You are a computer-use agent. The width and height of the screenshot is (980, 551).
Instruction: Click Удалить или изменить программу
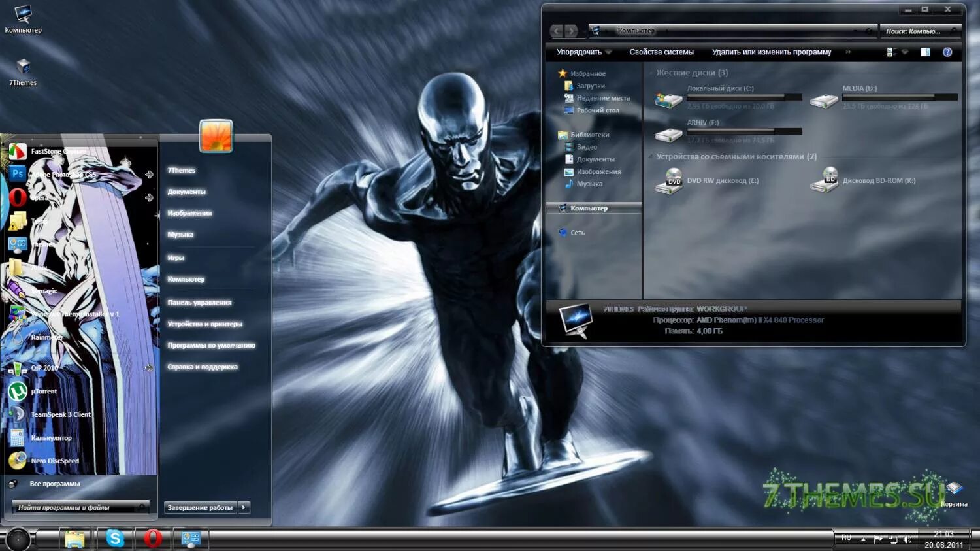(x=772, y=52)
